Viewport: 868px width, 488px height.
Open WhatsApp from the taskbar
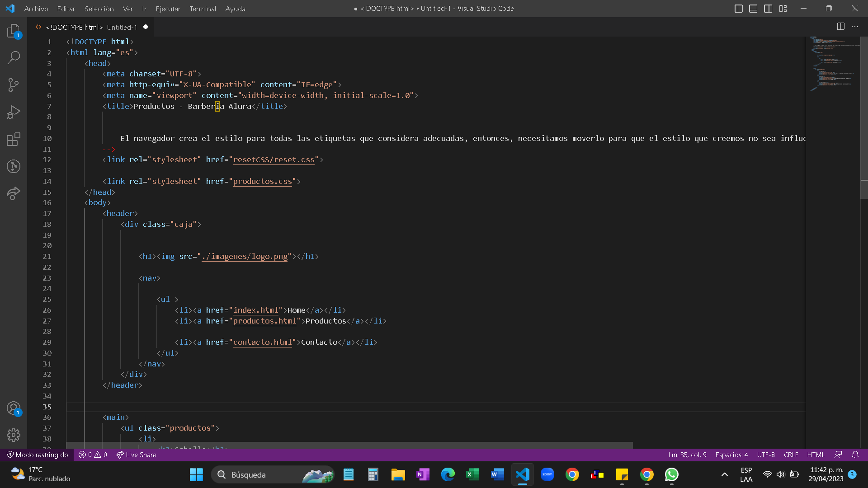click(x=671, y=474)
